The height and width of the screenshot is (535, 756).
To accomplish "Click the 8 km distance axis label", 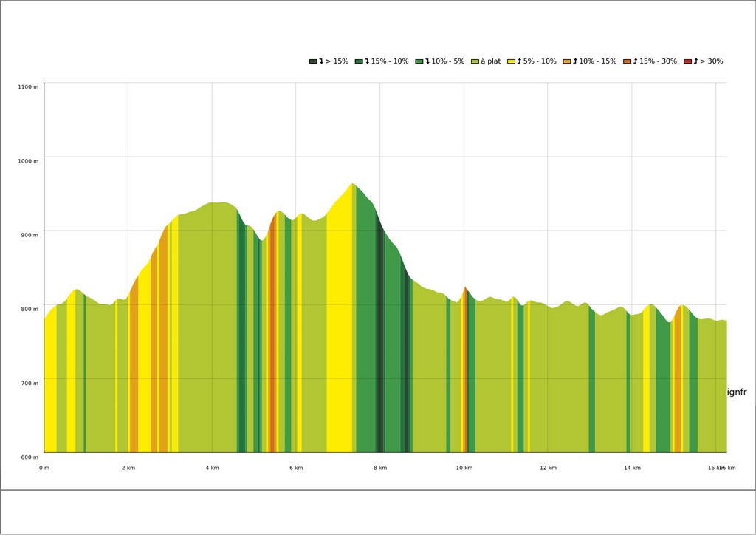I will pos(379,468).
